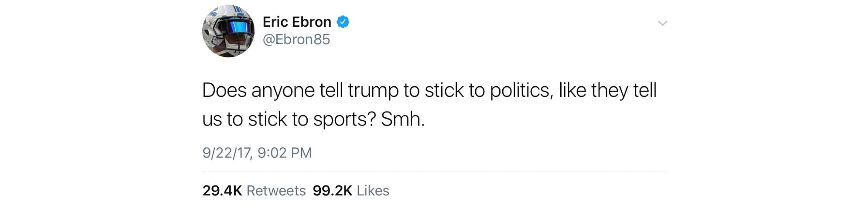Click 'us to stick' on second line
The width and height of the screenshot is (868, 207).
(x=244, y=119)
